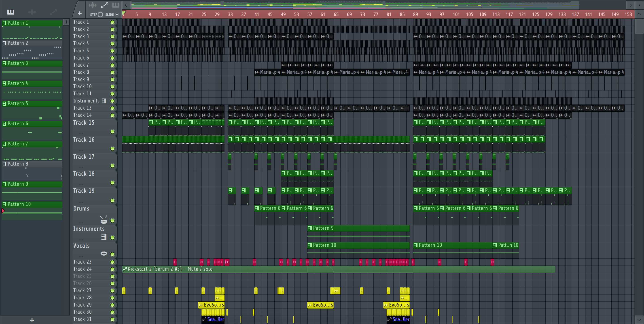Click the song overview minimap bar
This screenshot has width=644, height=324.
[x=355, y=5]
